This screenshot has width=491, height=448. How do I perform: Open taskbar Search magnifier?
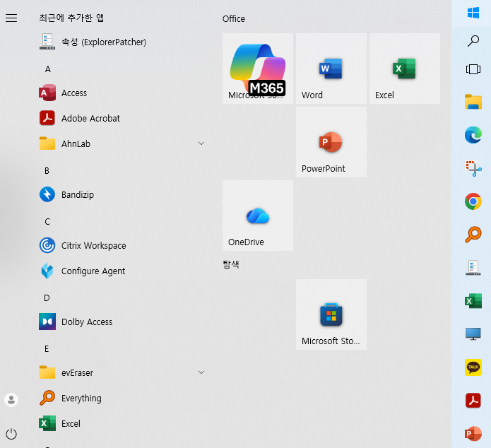click(x=473, y=41)
